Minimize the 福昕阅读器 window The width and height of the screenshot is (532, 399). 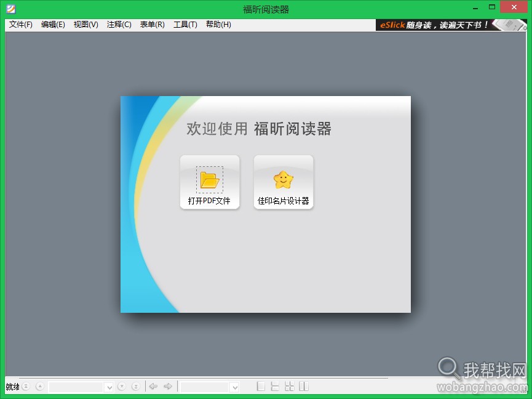(475, 7)
